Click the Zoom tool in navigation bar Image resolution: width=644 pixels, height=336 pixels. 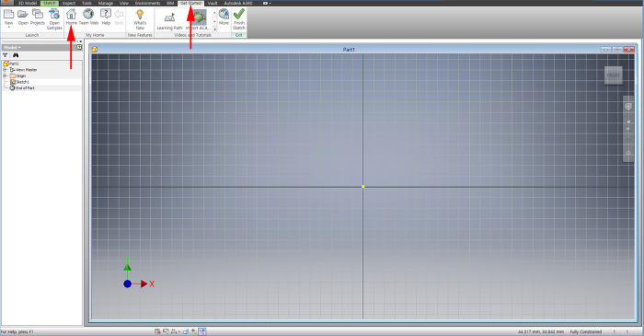tap(628, 129)
